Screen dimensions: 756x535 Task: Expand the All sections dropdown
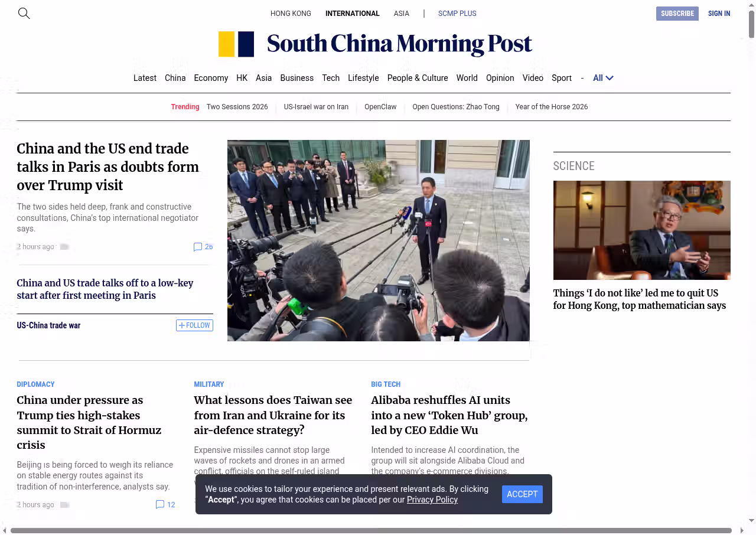click(x=603, y=78)
